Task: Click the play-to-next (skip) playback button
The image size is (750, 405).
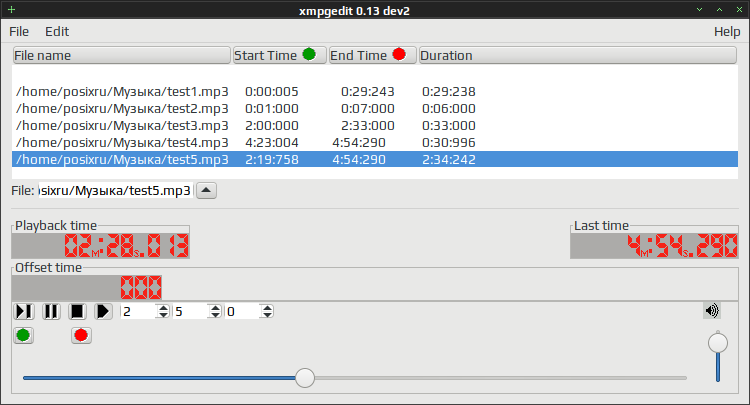Action: (x=23, y=312)
